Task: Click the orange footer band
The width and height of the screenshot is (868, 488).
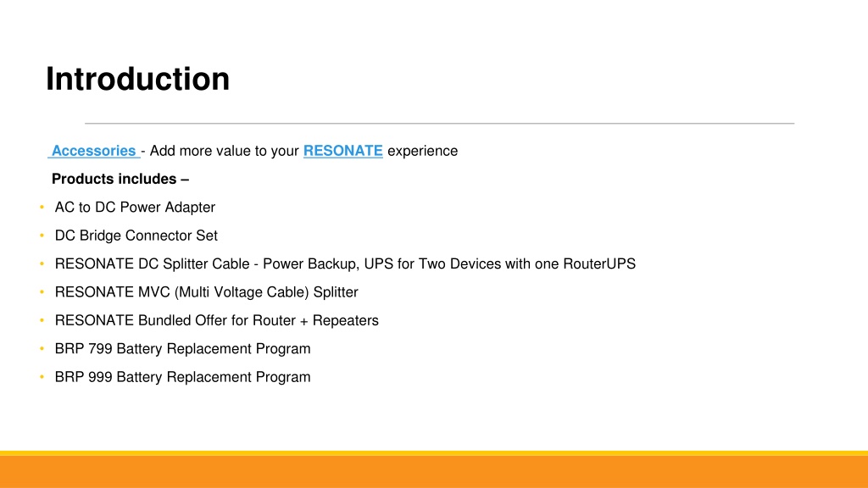Action: tap(434, 471)
